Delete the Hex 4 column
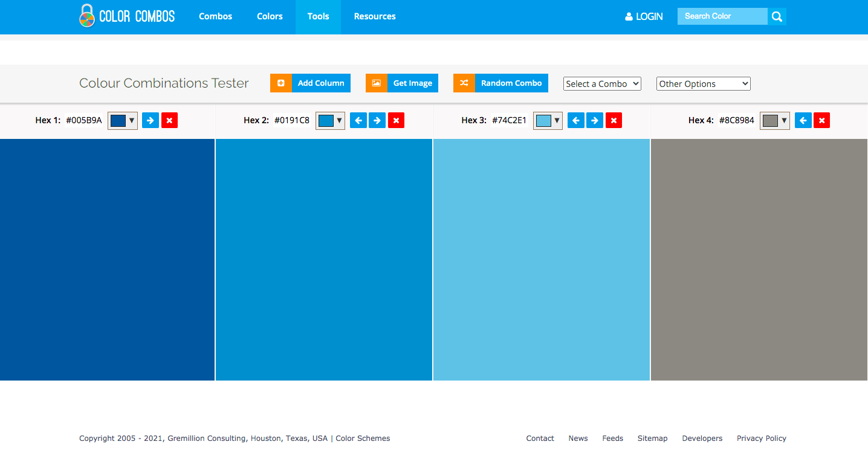868x450 pixels. pyautogui.click(x=821, y=120)
